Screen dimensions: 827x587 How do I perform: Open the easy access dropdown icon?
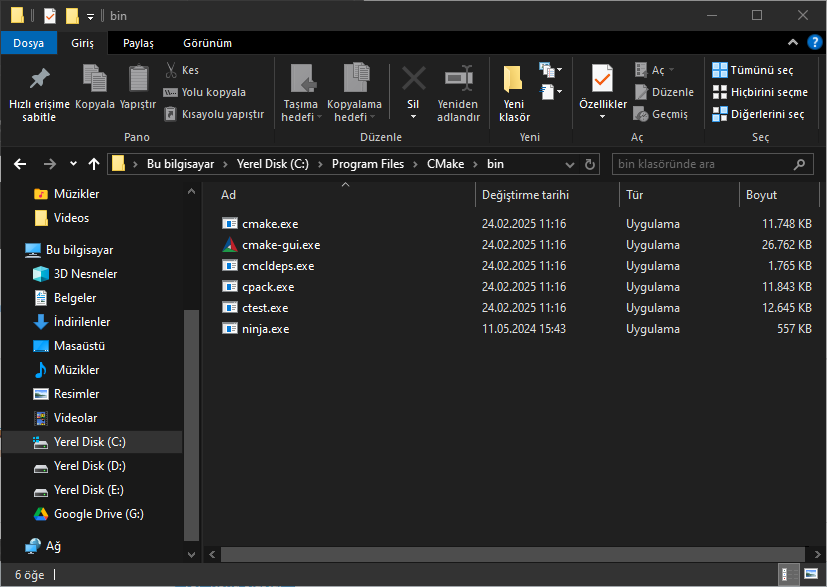tap(550, 92)
